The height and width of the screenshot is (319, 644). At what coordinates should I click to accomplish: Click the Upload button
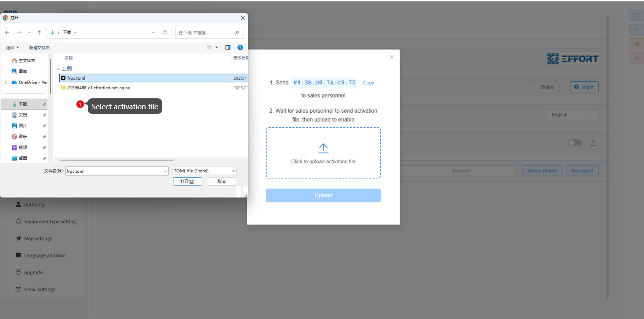(x=323, y=196)
